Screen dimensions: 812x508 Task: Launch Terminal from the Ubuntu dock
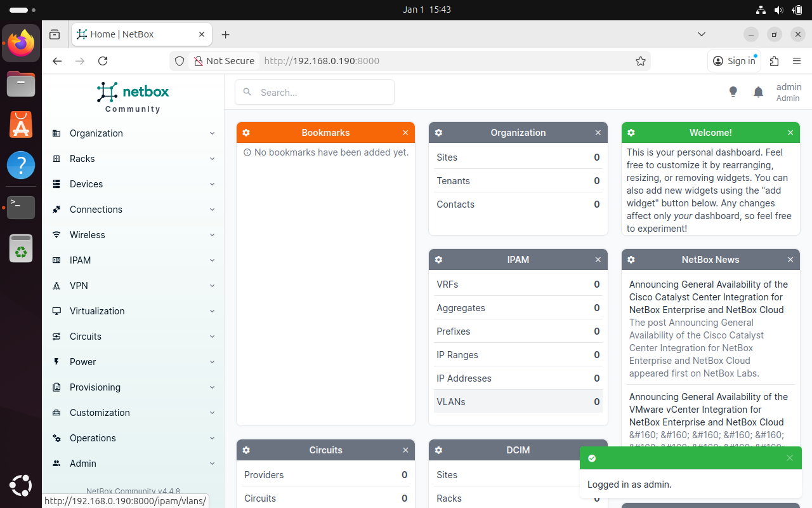(x=21, y=207)
